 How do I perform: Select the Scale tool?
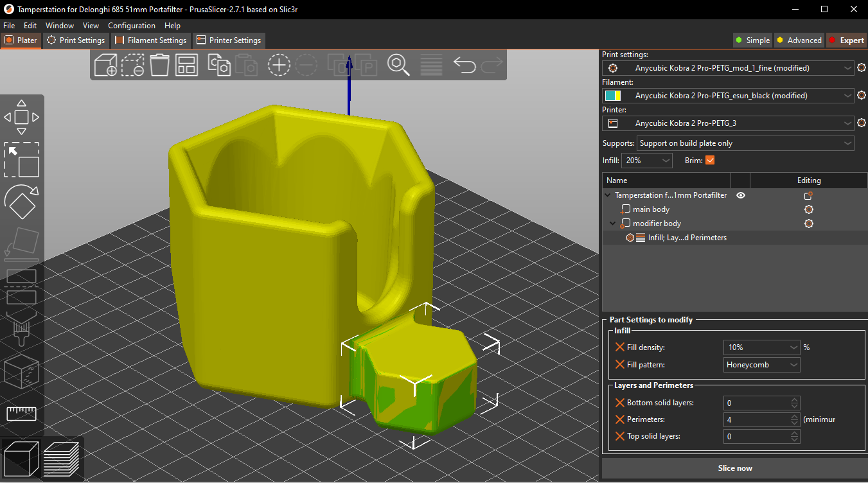22,160
